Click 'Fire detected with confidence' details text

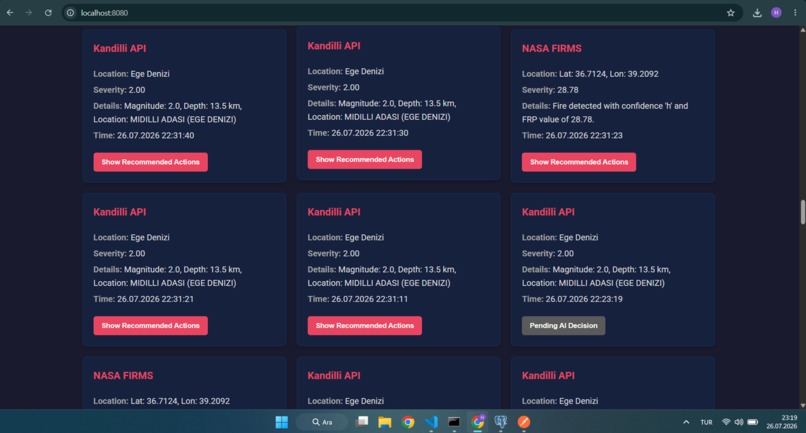[604, 113]
